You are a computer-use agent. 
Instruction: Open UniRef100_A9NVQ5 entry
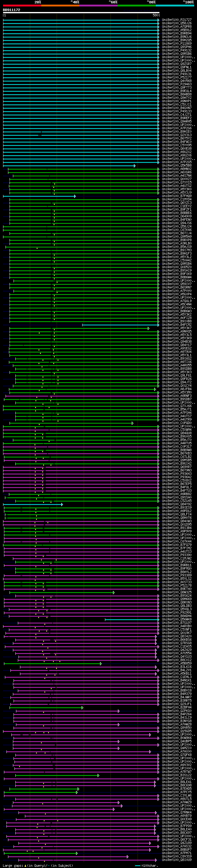[176, 332]
